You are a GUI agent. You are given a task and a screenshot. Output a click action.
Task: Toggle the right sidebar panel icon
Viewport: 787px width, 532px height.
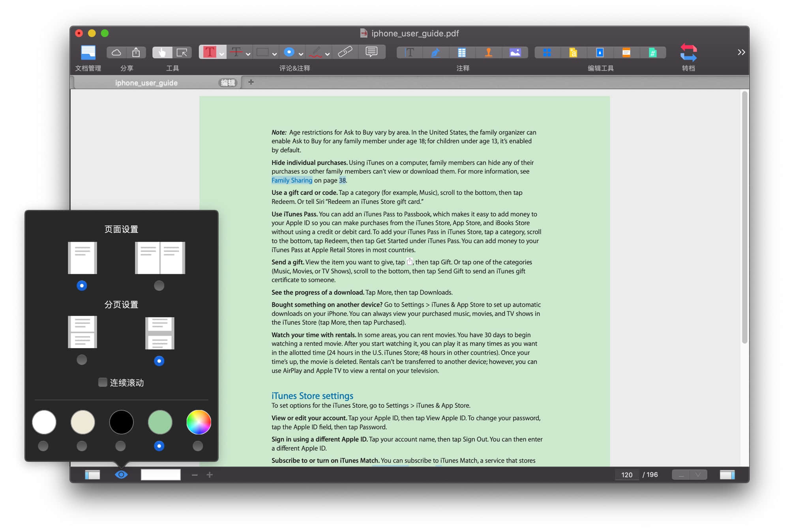point(727,474)
